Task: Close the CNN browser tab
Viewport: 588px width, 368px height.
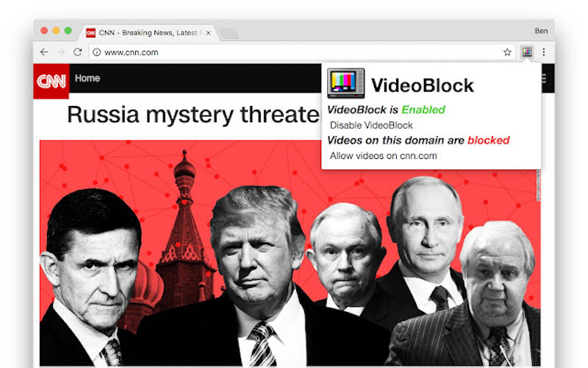Action: point(208,33)
